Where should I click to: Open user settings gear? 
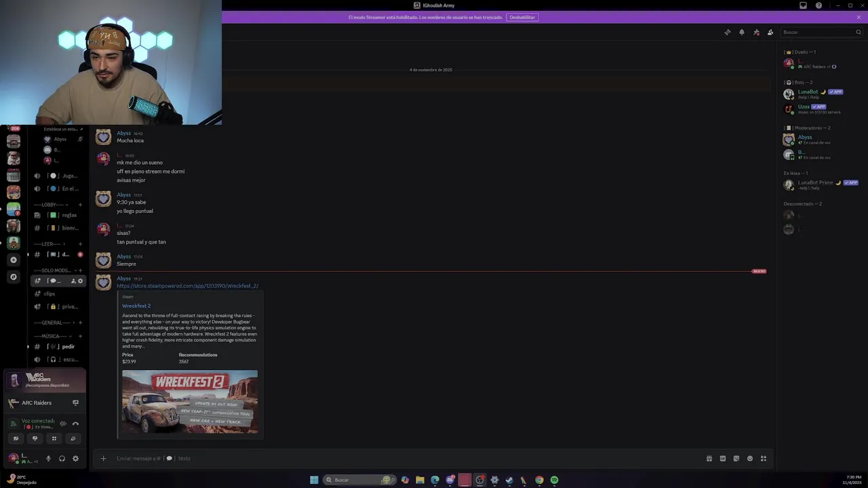point(75,458)
